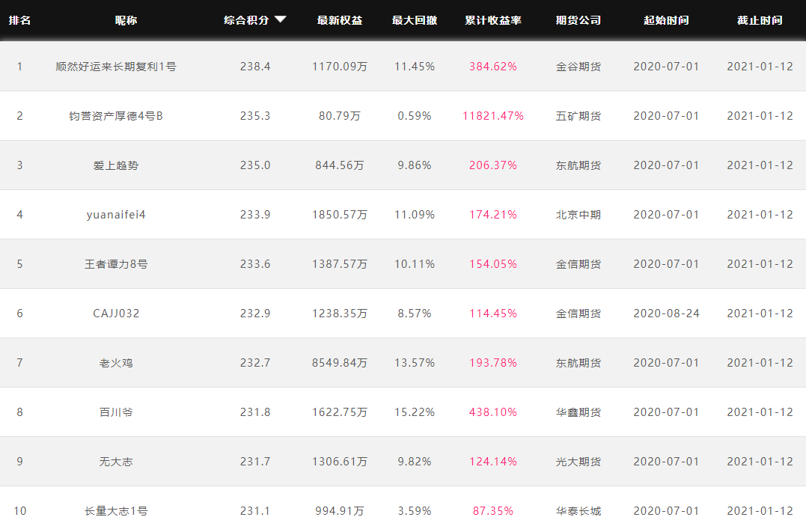The height and width of the screenshot is (532, 806).
Task: Click drawdown value 3.59%
Action: point(415,510)
